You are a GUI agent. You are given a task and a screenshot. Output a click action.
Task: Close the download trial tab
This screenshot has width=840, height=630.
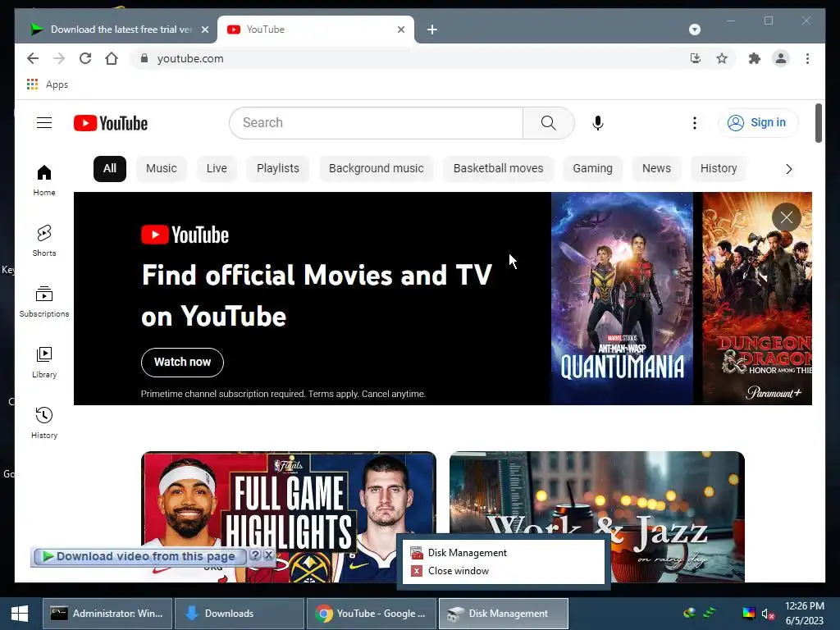pos(204,30)
